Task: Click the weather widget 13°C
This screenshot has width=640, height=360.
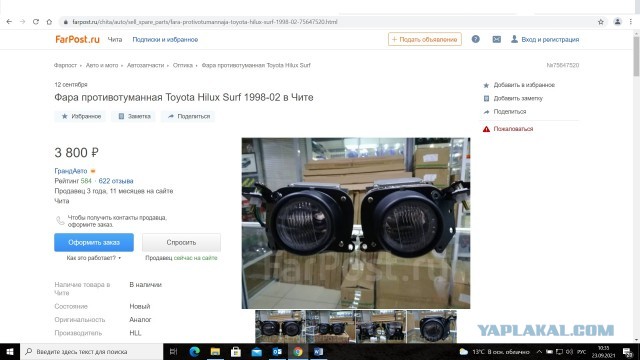Action: point(494,351)
